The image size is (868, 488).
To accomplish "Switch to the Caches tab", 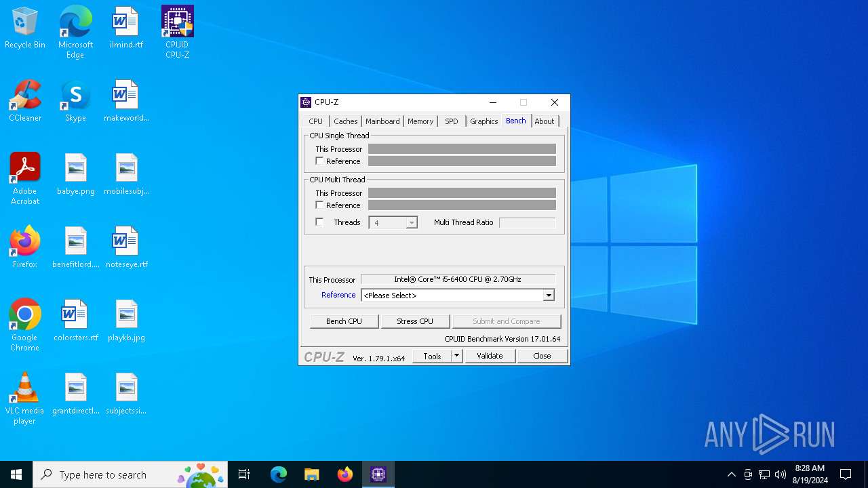I will tap(345, 121).
